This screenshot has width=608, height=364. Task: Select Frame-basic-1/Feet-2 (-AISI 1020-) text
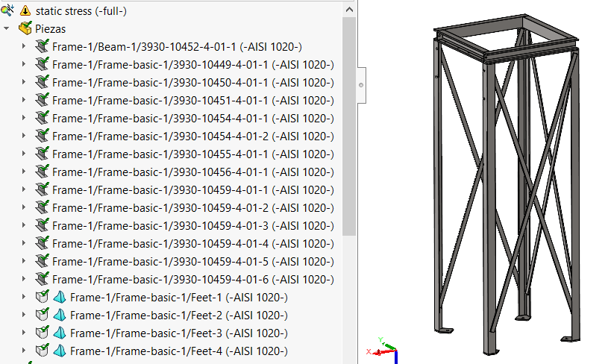(x=179, y=316)
